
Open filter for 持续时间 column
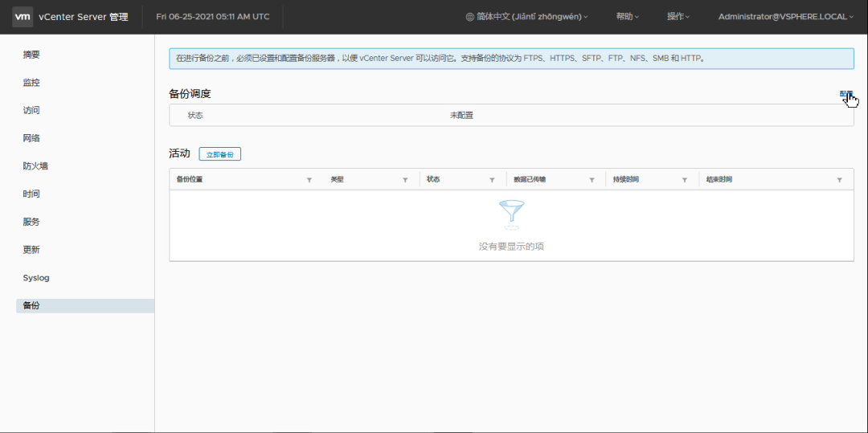[x=685, y=180]
